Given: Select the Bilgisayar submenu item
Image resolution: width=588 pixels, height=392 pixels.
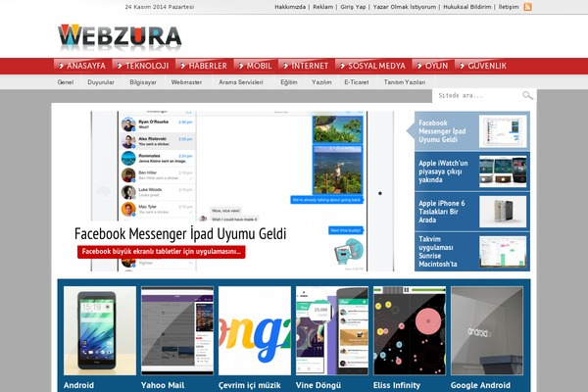Looking at the screenshot, I should coord(143,82).
